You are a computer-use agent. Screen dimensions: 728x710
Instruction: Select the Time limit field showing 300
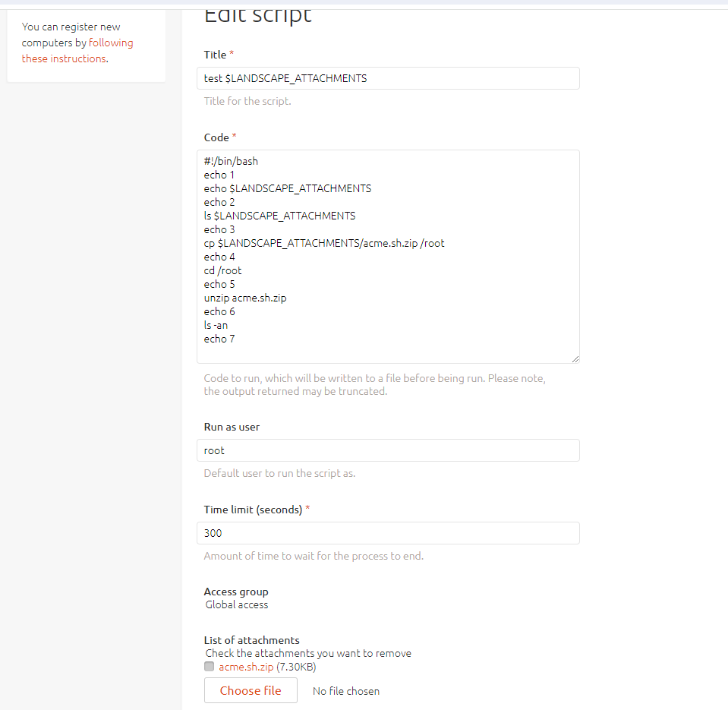(388, 533)
